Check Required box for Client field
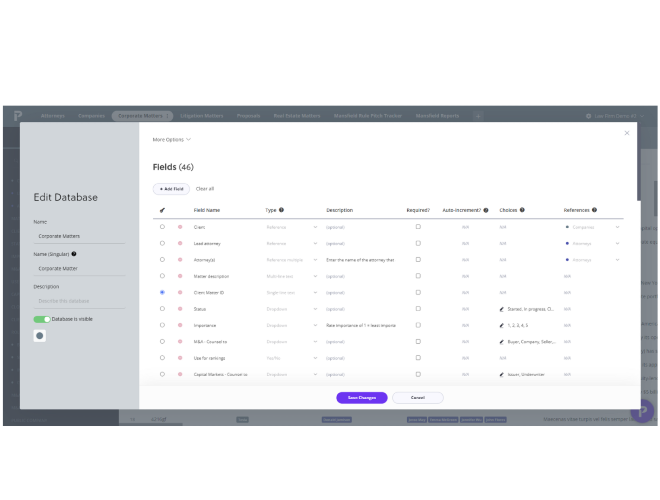This screenshot has width=660, height=500. pos(418,226)
